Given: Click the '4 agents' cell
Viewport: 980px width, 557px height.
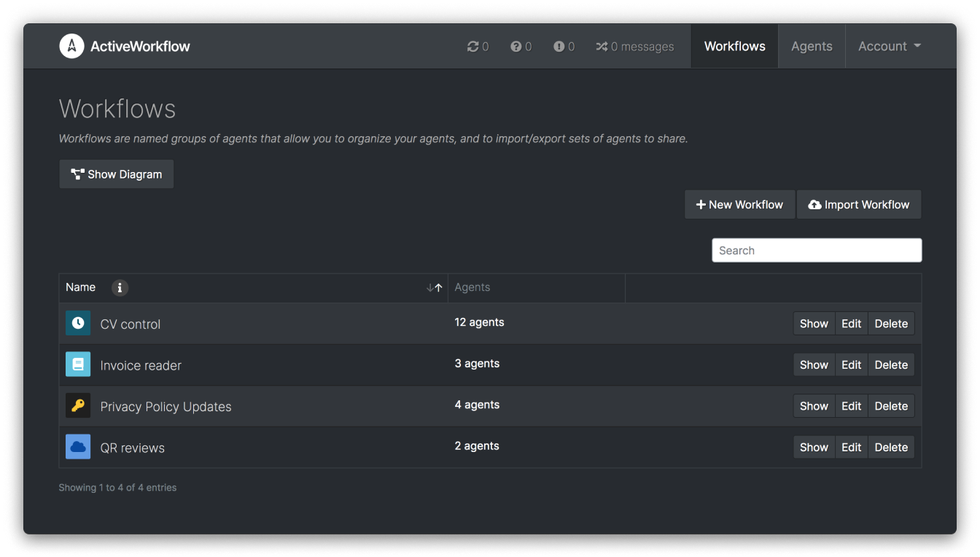Looking at the screenshot, I should click(477, 405).
